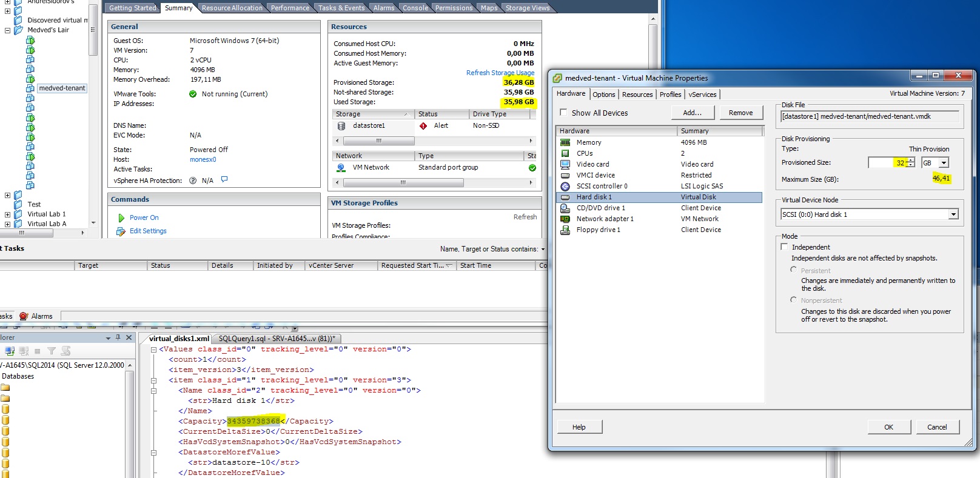Click the VMware Tools status check icon
Screen dimensions: 980x478
point(193,94)
